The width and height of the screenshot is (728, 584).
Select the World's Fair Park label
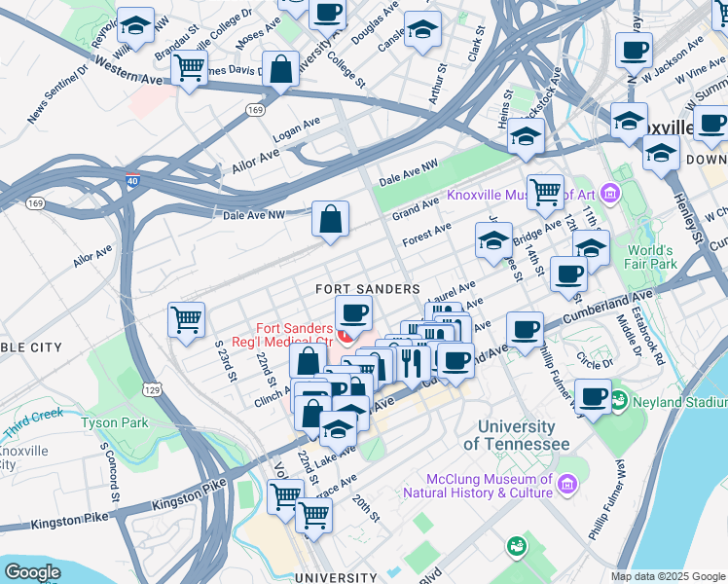click(x=650, y=257)
